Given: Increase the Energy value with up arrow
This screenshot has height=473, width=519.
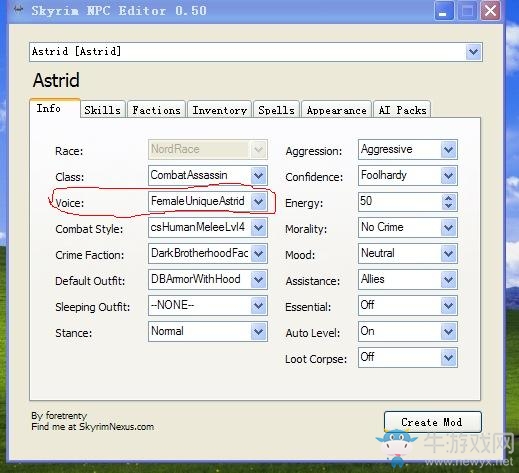Looking at the screenshot, I should (449, 198).
